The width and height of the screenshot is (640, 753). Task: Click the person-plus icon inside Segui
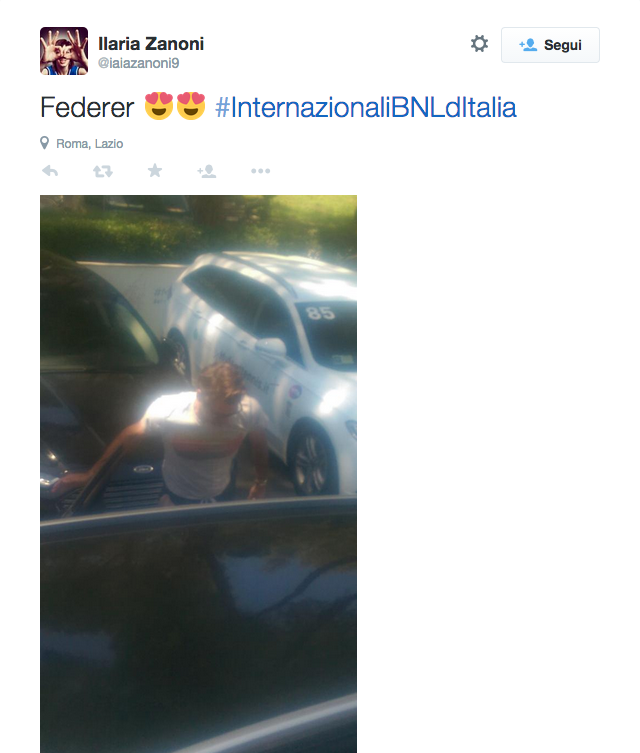528,45
